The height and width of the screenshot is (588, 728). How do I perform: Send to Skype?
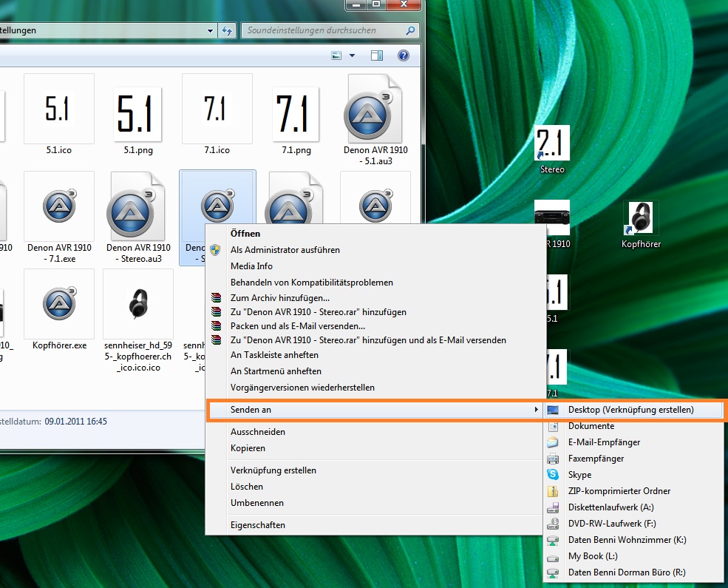pyautogui.click(x=633, y=475)
